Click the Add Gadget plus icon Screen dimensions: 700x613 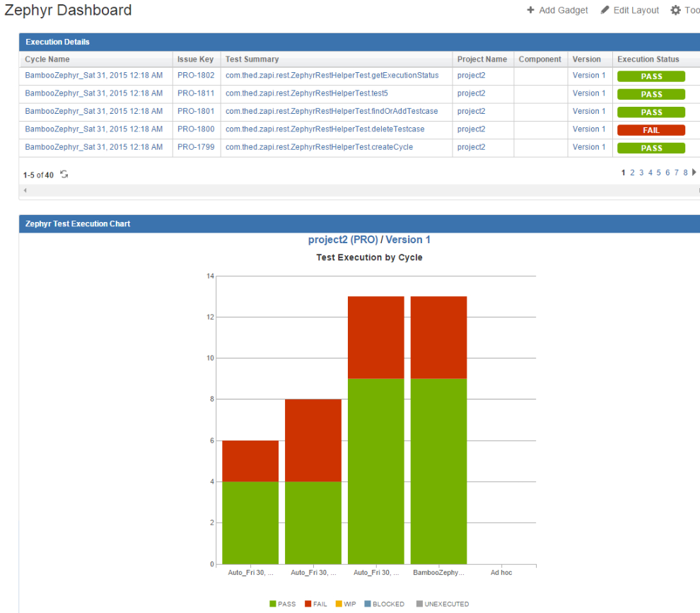pyautogui.click(x=530, y=11)
